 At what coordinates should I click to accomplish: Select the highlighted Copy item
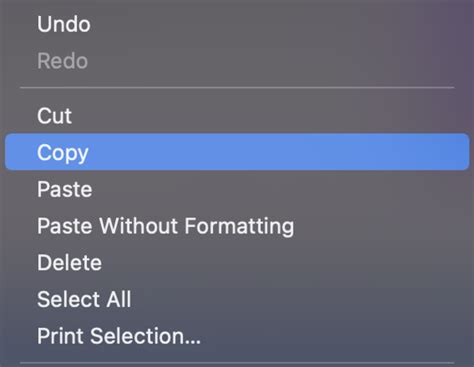pos(237,152)
